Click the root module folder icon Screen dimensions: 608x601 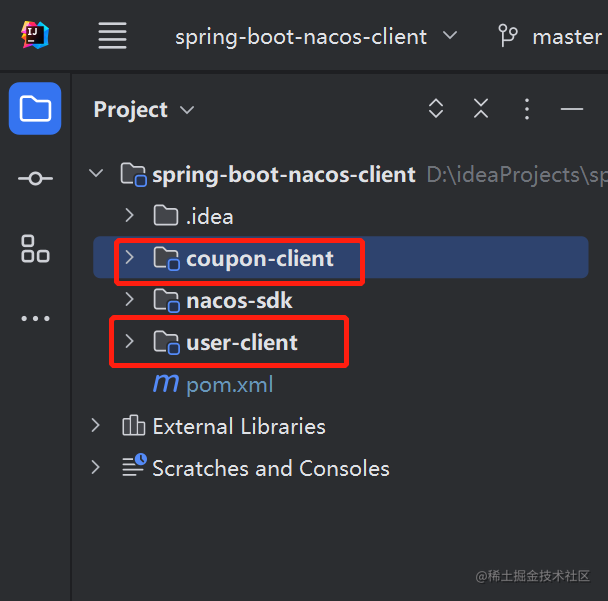click(x=133, y=175)
